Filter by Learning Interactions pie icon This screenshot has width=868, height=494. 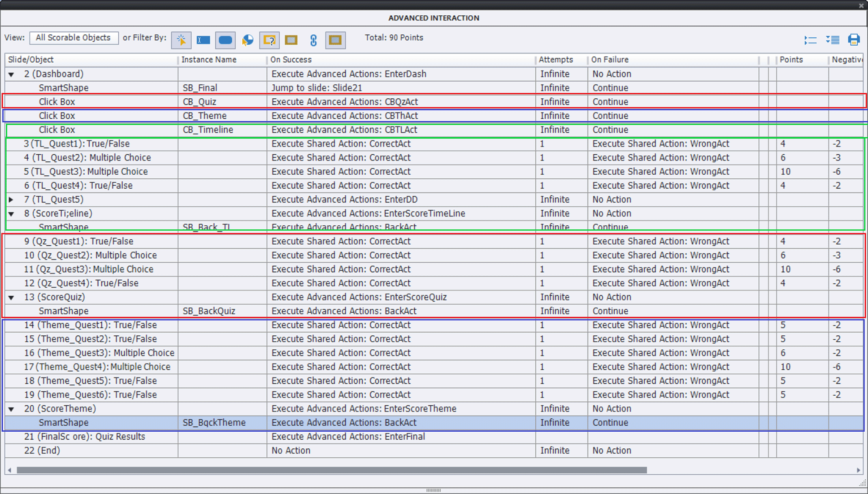coord(247,40)
